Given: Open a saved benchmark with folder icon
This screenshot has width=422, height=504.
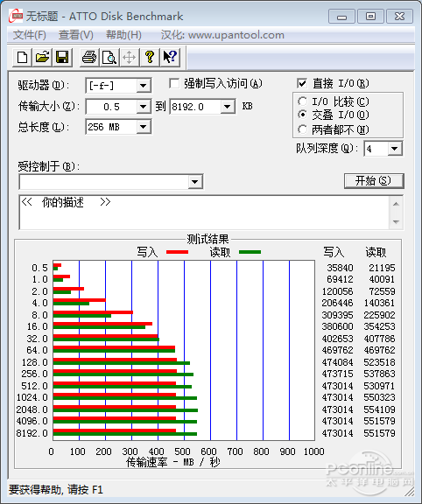Looking at the screenshot, I should 42,58.
